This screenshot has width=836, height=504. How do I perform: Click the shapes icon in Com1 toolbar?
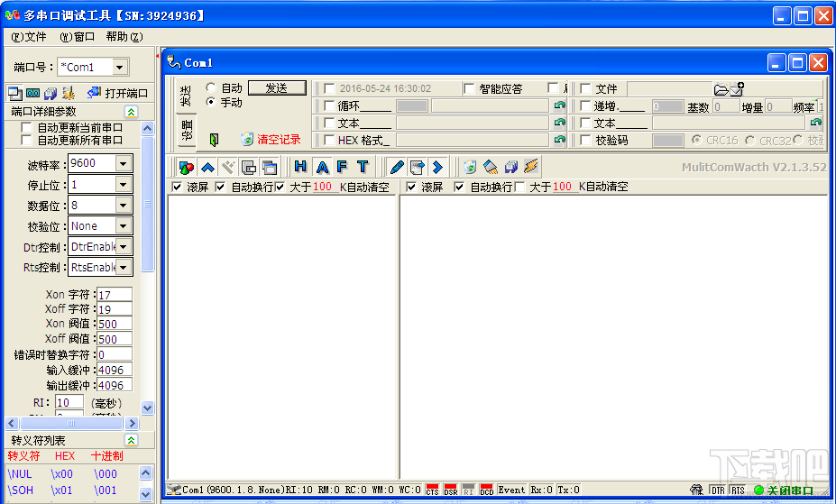(186, 168)
